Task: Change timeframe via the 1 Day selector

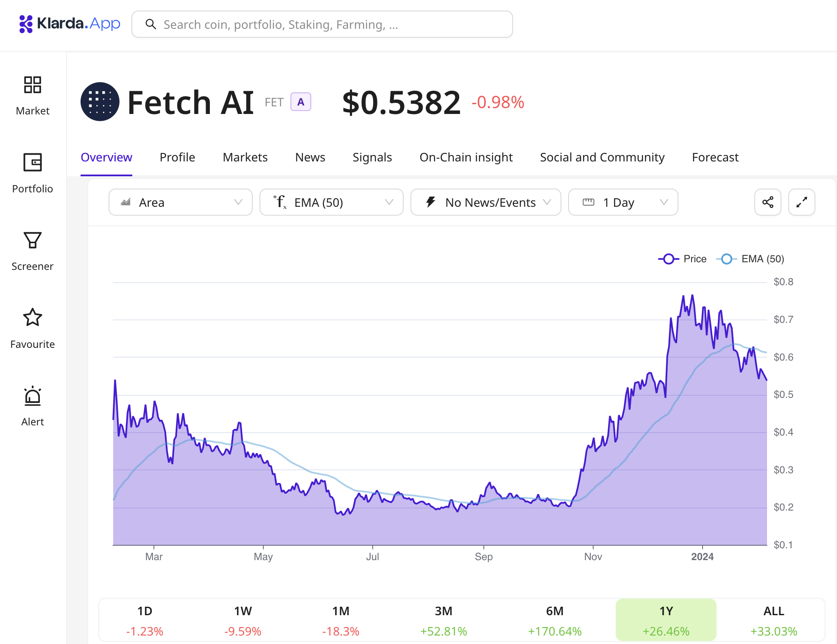Action: (623, 202)
